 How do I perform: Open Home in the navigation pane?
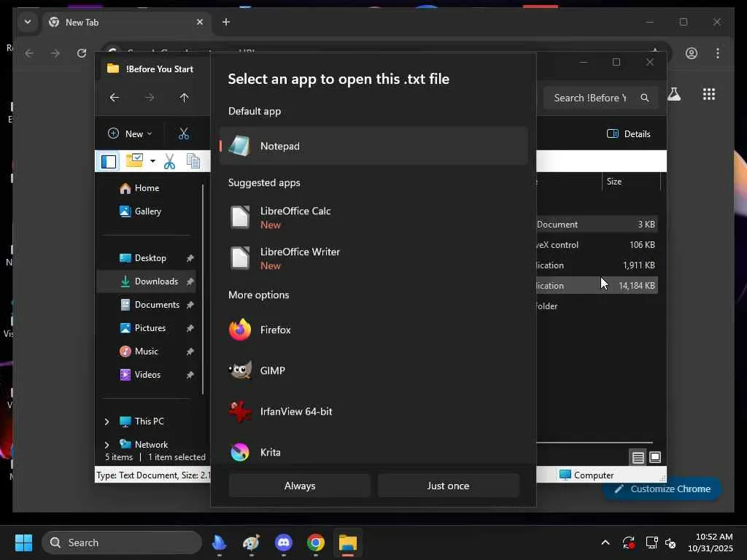coord(146,188)
